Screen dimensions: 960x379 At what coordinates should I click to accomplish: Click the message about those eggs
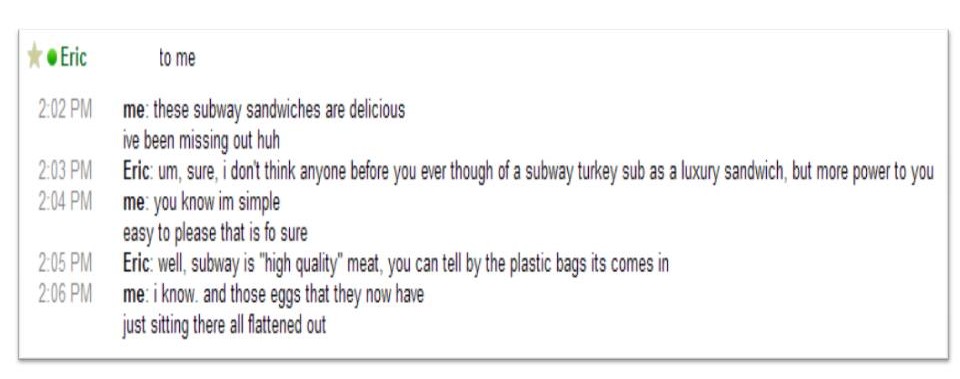(288, 295)
